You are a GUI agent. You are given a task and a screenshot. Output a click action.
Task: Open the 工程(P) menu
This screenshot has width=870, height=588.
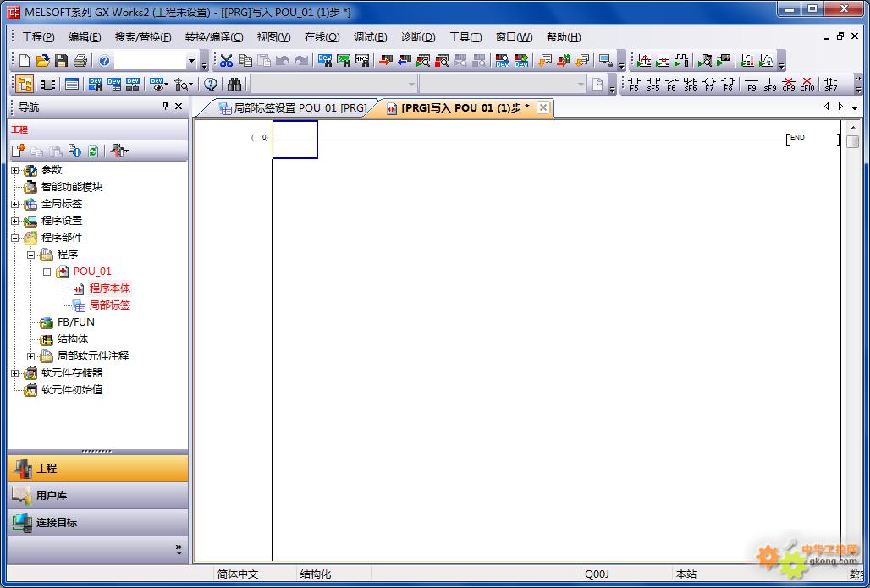38,37
